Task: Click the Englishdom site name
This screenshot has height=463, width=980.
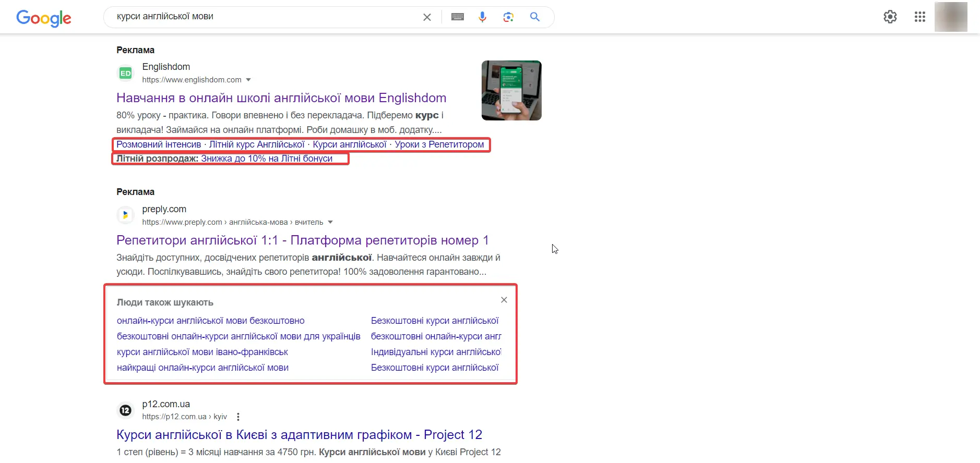Action: pos(166,67)
